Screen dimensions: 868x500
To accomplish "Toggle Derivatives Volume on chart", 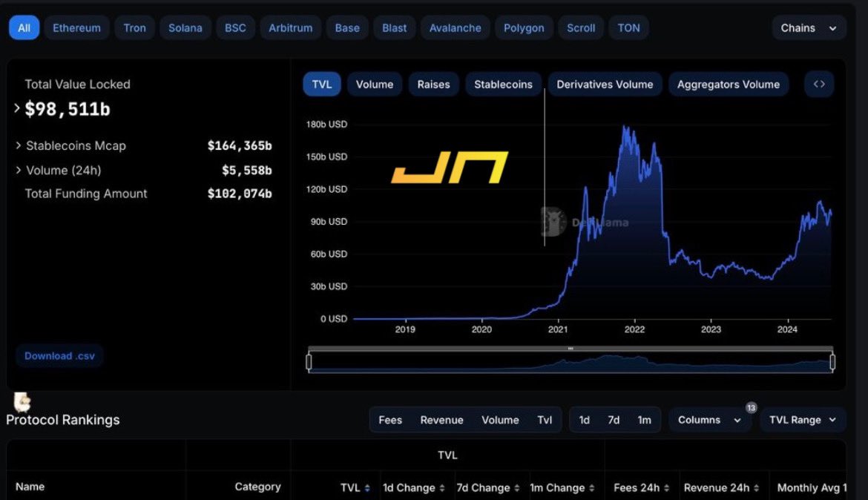I will point(605,84).
